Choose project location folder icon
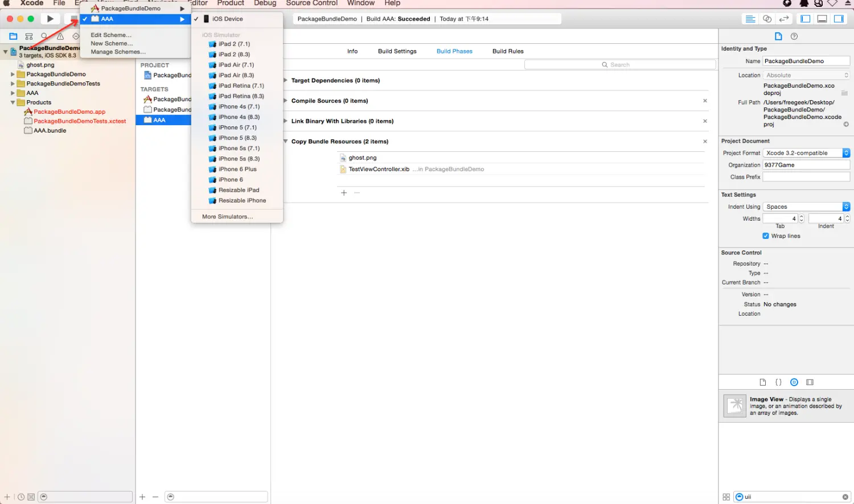The height and width of the screenshot is (504, 854). [844, 93]
